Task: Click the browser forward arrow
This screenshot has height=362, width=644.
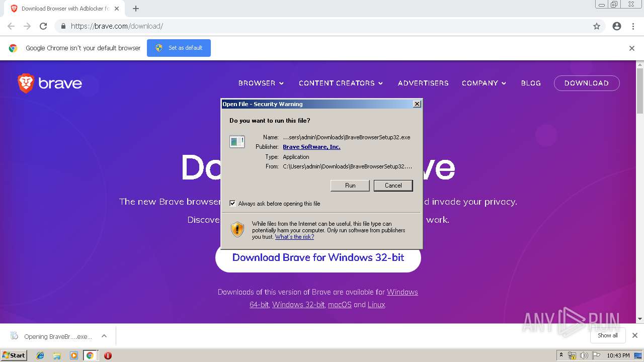Action: click(x=27, y=26)
